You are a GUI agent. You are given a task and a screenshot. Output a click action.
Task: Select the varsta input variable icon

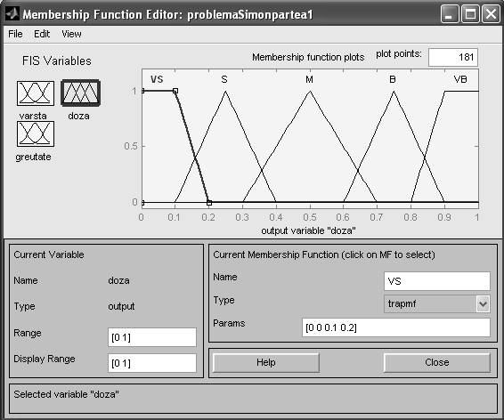(x=36, y=93)
